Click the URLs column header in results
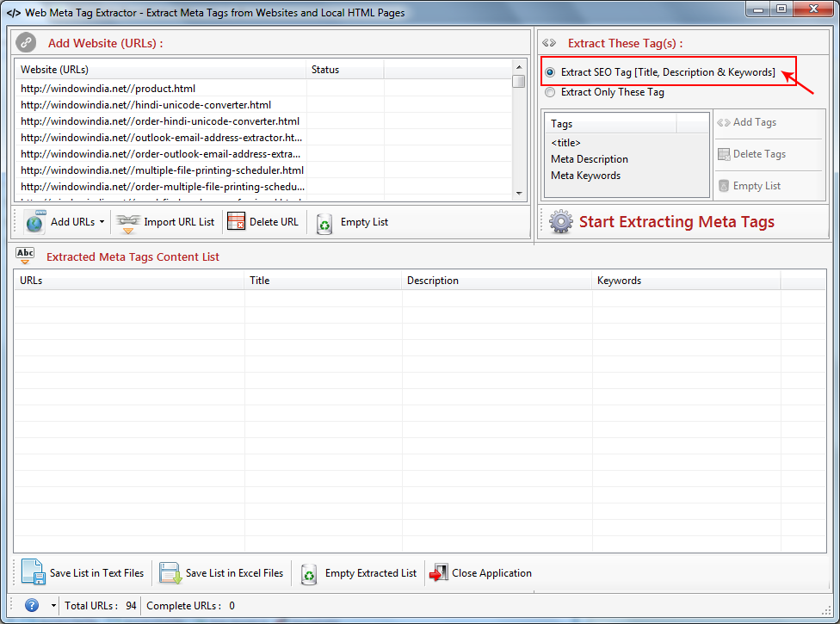Image resolution: width=840 pixels, height=624 pixels. tap(129, 281)
